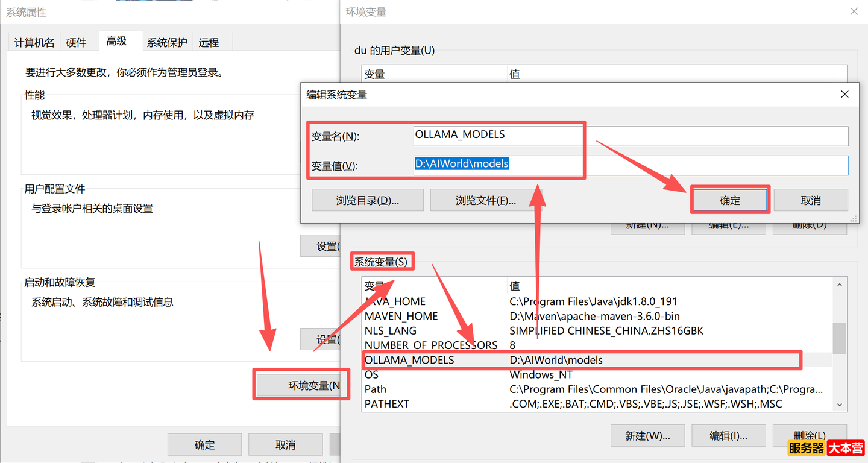Click 浏览目录(D)... to browse directories
868x463 pixels.
coord(367,200)
